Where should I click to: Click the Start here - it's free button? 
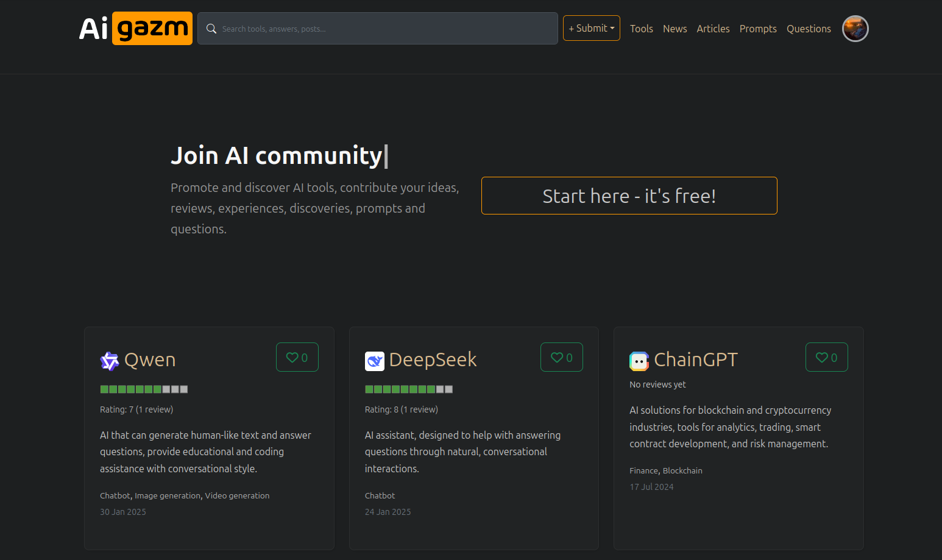[629, 196]
